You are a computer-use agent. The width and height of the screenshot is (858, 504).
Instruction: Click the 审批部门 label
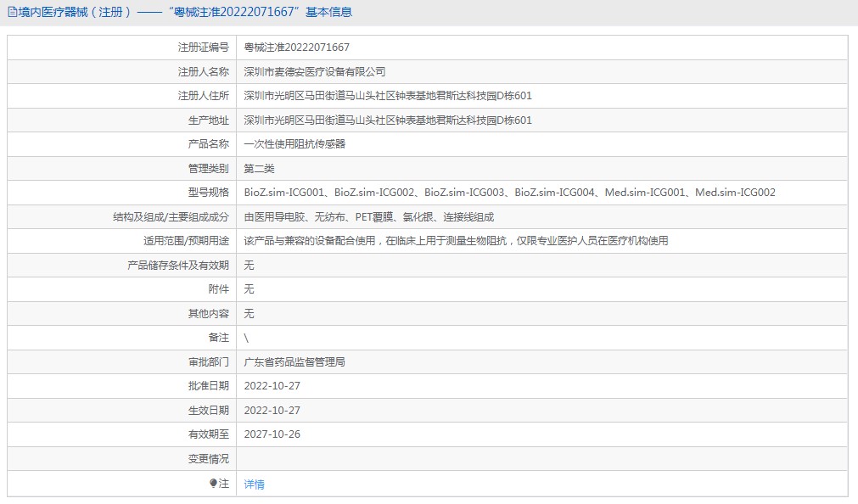pos(209,361)
